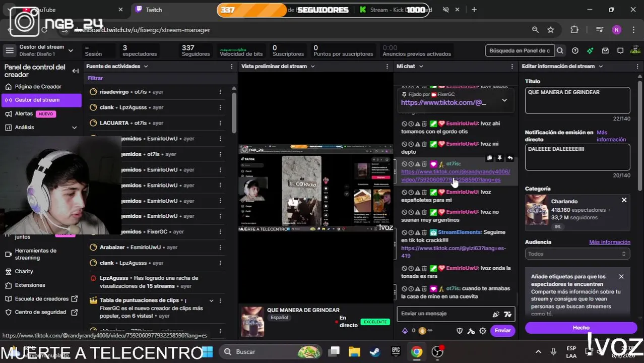Open the hamburger menu beside Gestor del stream

[x=9, y=50]
